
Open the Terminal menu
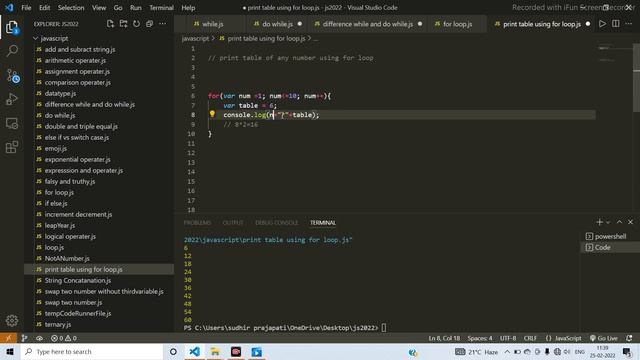(161, 7)
